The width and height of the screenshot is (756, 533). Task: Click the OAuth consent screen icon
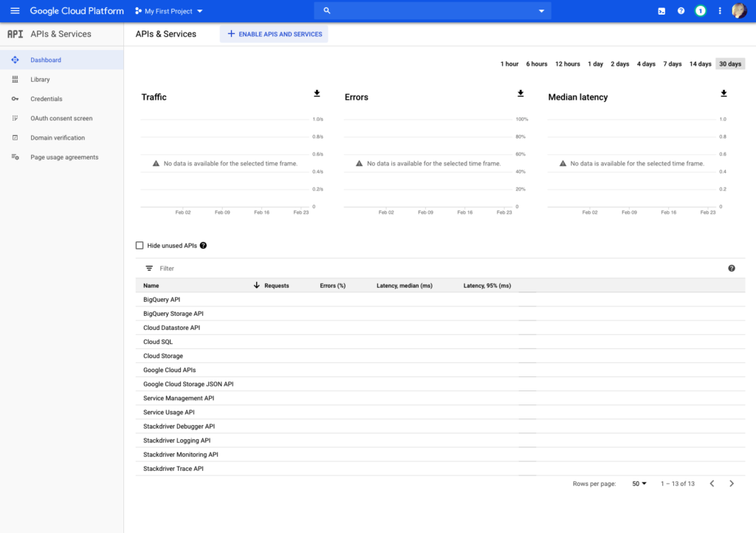[x=15, y=118]
